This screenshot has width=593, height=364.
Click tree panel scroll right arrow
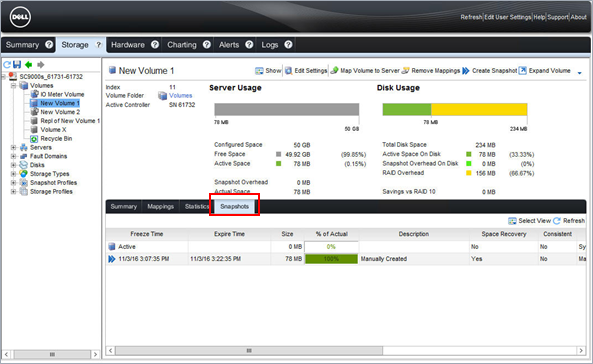pyautogui.click(x=95, y=355)
